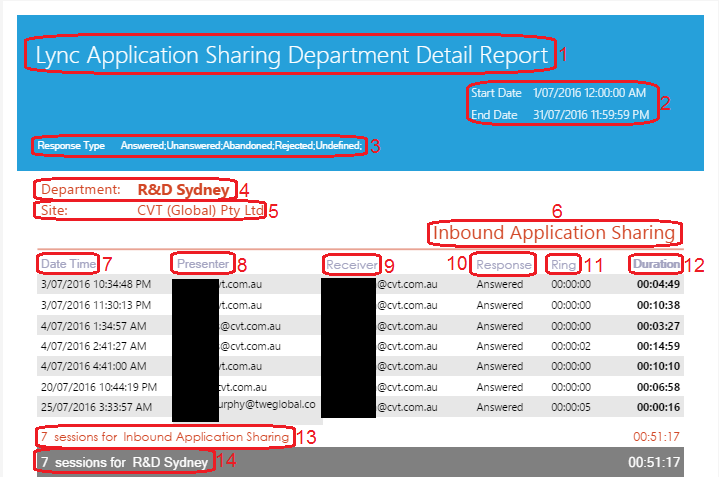719x477 pixels.
Task: Select the 3/07/2016 11:30:13 PM date cell
Action: [x=96, y=305]
